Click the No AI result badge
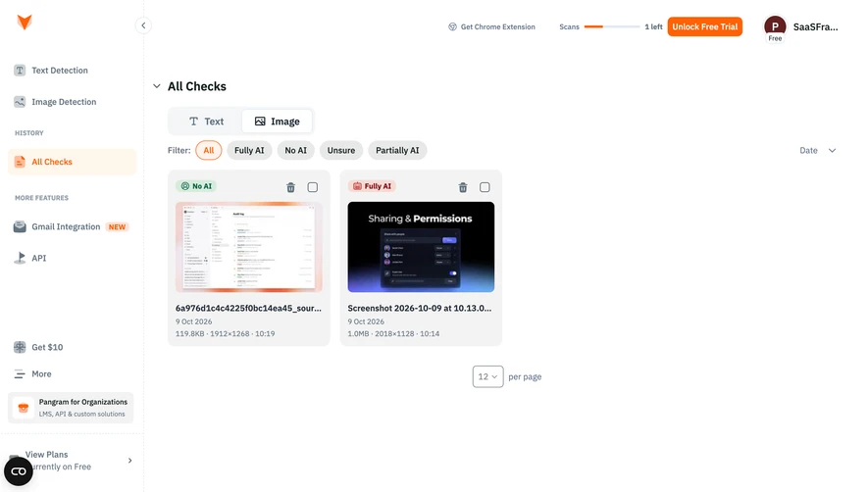 click(196, 186)
